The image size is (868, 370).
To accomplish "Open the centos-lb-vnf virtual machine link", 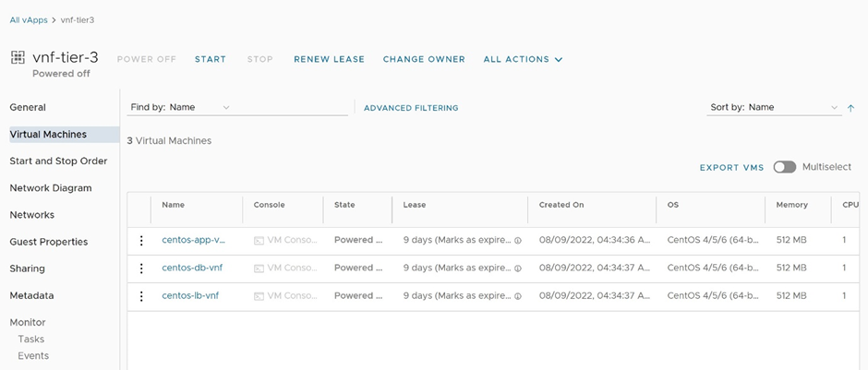I will click(190, 295).
